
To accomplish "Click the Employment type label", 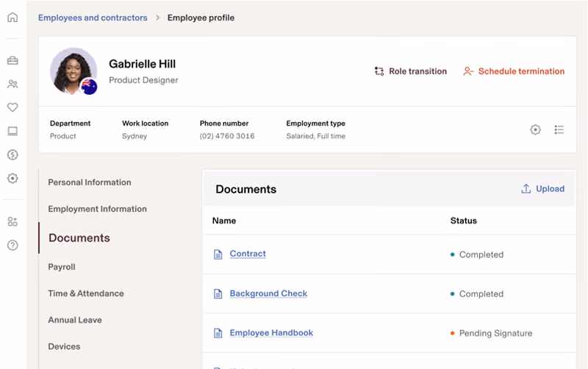I will click(x=316, y=123).
